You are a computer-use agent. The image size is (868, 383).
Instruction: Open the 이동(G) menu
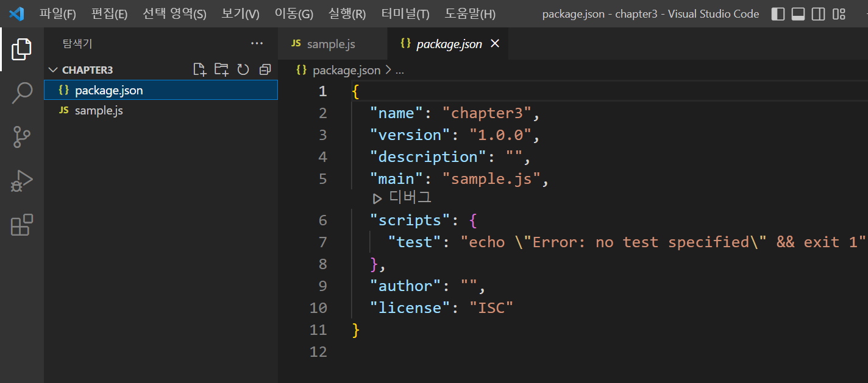coord(294,13)
